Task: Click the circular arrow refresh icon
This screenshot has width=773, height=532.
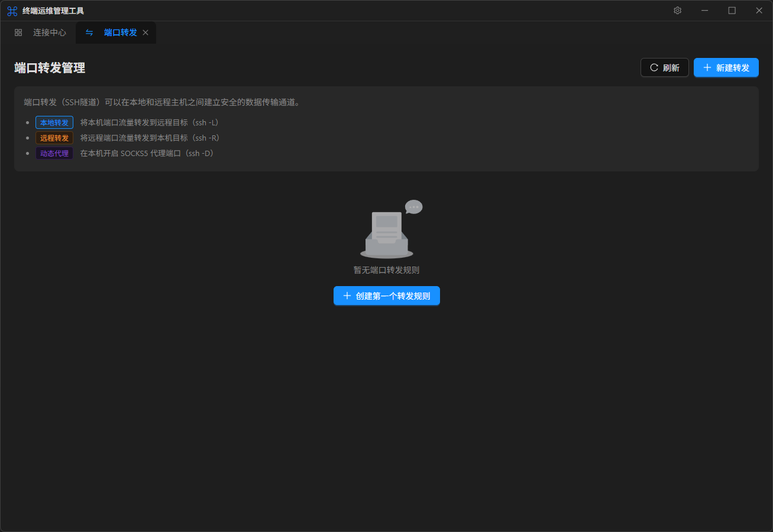Action: pos(654,67)
